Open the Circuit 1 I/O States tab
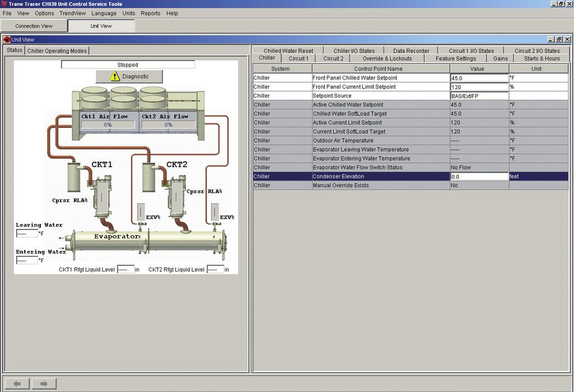Image resolution: width=574 pixels, height=392 pixels. [471, 51]
